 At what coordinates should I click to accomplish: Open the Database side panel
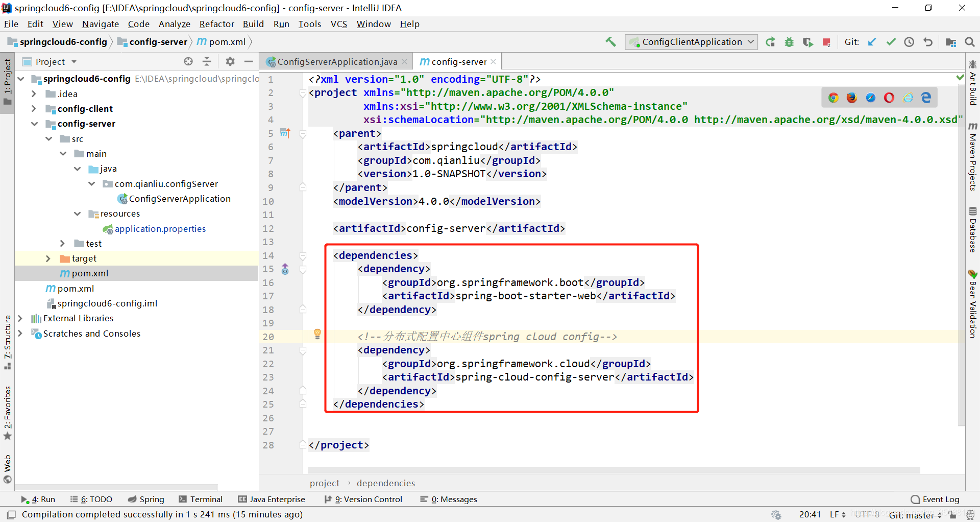coord(972,230)
